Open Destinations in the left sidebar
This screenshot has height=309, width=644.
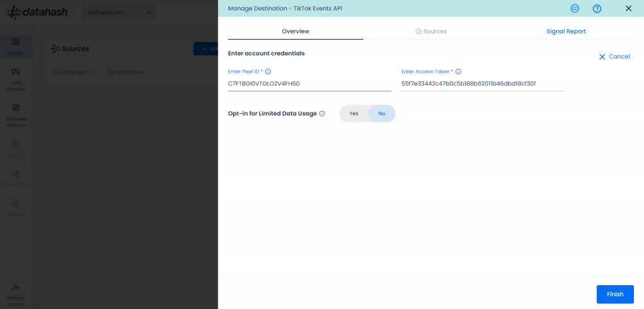16,178
